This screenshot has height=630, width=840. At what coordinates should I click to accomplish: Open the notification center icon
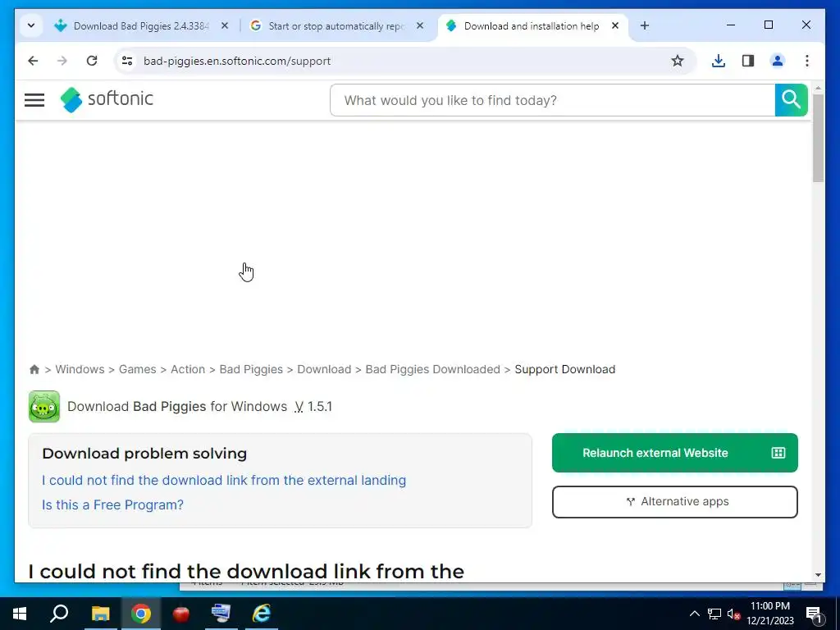tap(814, 614)
